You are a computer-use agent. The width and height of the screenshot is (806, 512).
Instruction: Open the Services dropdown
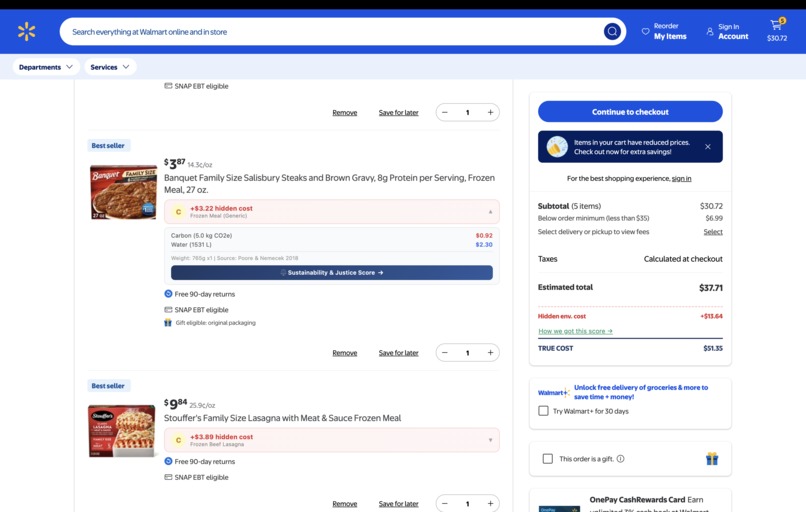pyautogui.click(x=110, y=67)
